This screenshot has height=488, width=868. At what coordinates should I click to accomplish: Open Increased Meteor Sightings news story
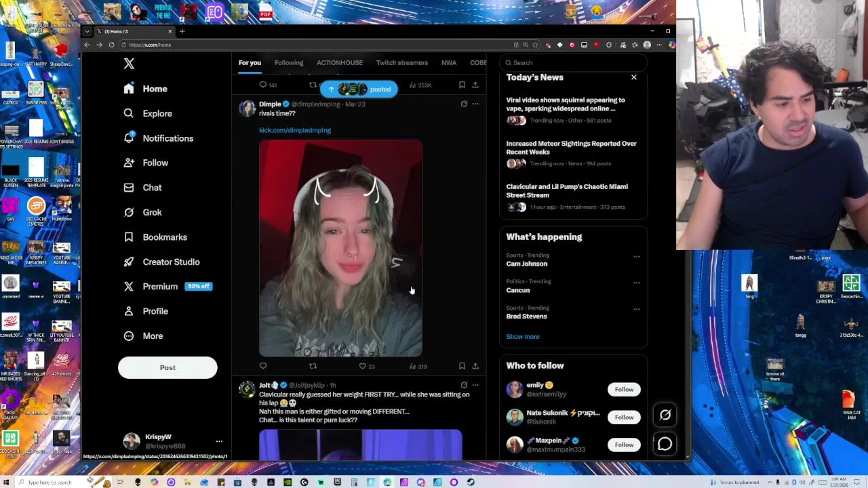click(573, 154)
